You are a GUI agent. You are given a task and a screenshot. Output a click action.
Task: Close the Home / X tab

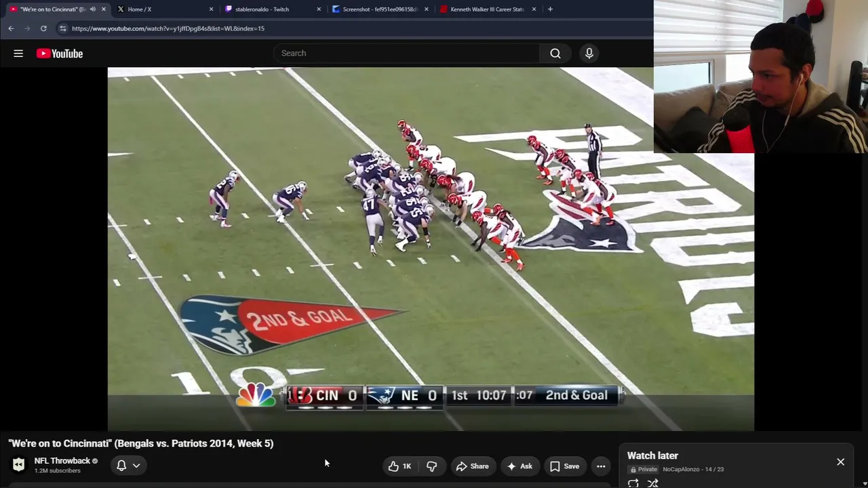pos(212,9)
